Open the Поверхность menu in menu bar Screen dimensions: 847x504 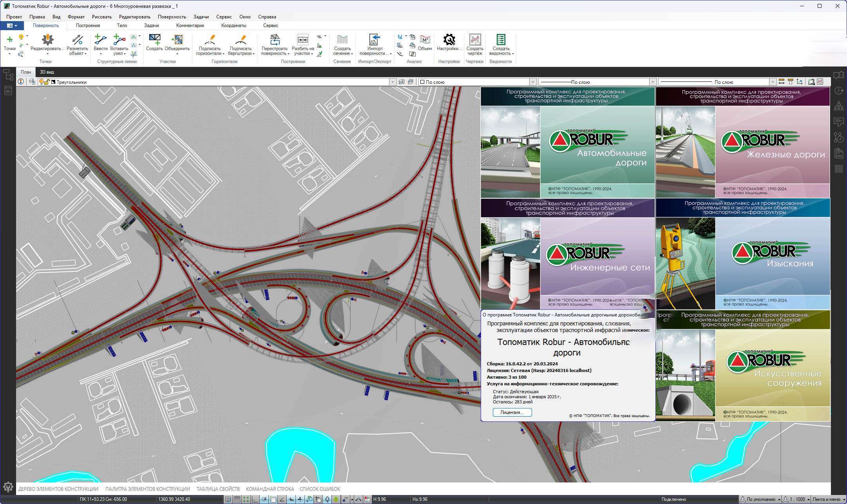point(172,17)
